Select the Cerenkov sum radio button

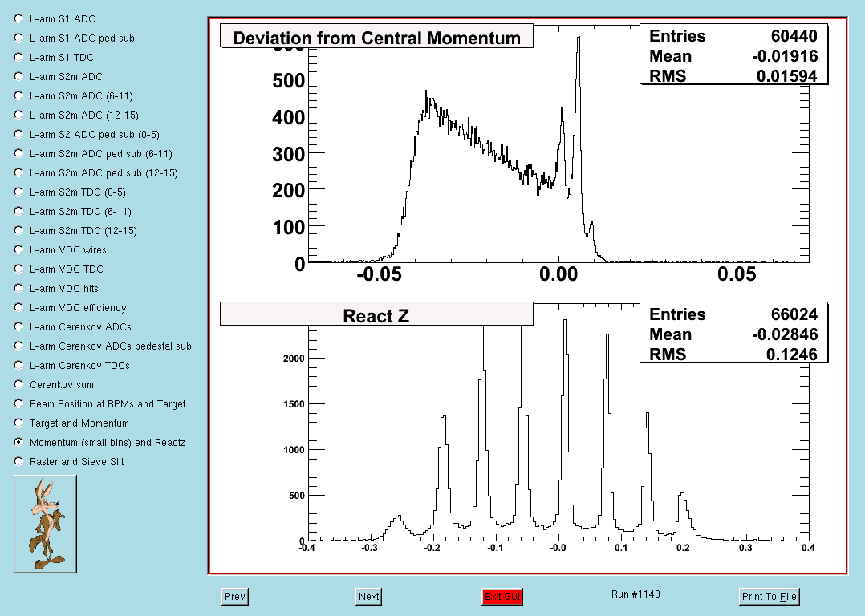pos(18,384)
